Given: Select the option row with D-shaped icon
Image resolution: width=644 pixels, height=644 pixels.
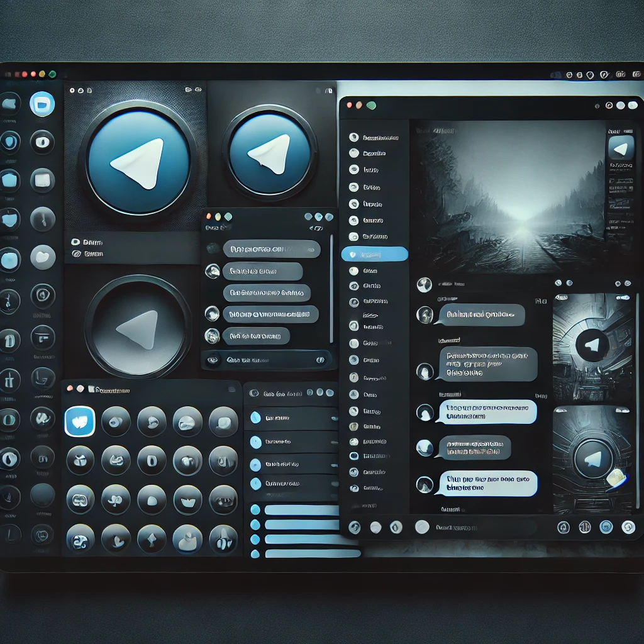Looking at the screenshot, I should point(87,242).
